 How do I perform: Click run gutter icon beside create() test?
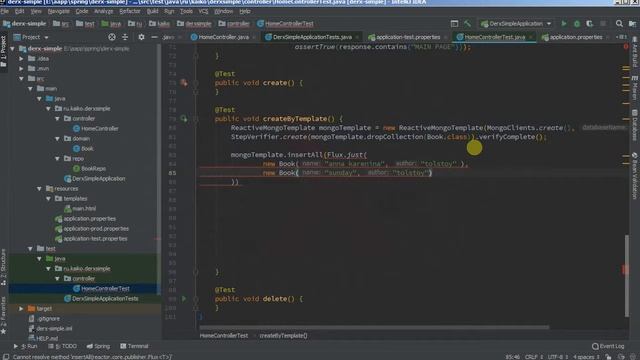pyautogui.click(x=184, y=83)
